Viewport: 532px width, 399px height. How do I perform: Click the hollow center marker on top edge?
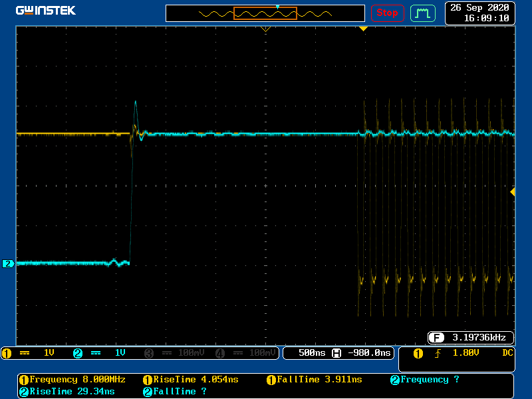point(265,29)
